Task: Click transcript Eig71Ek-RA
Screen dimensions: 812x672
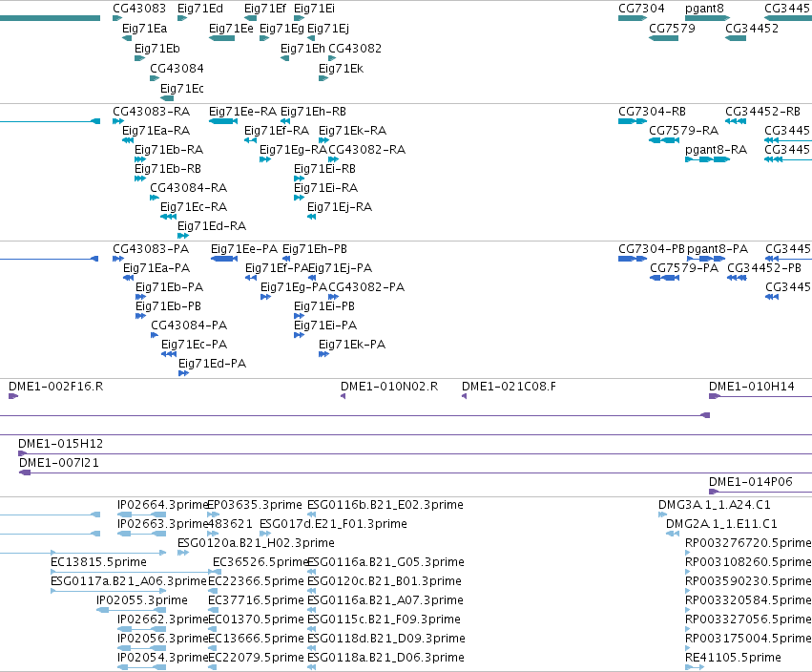Action: click(x=353, y=131)
